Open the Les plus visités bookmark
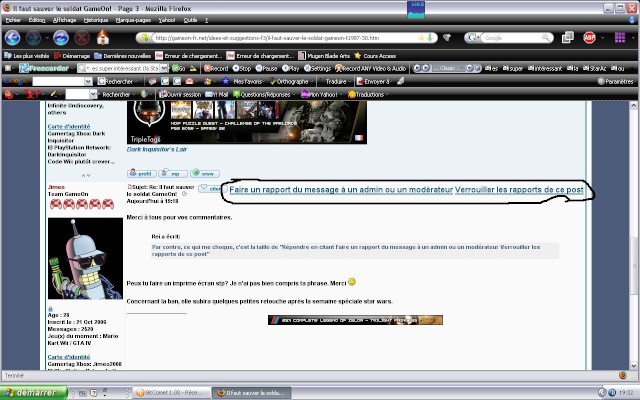 tap(27, 56)
